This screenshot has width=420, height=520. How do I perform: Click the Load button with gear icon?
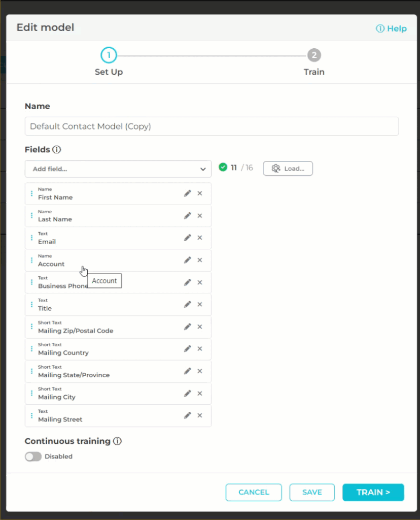pos(288,169)
